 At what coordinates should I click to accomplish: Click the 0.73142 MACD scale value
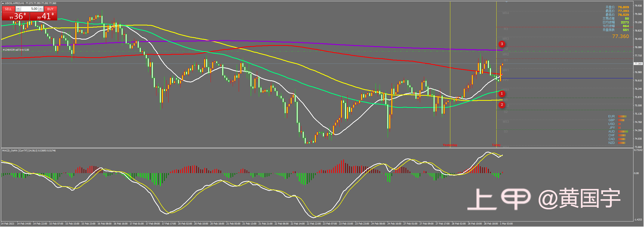point(638,150)
